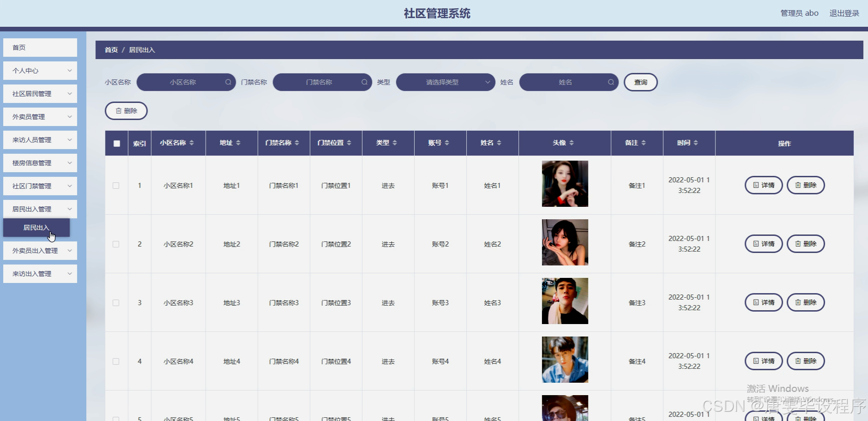The height and width of the screenshot is (421, 868).
Task: Sort by 门禁名称 column arrows
Action: 297,143
